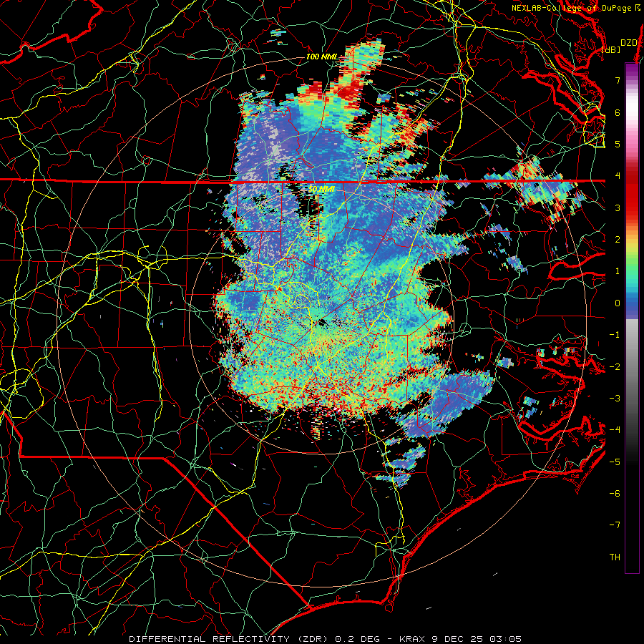Screen dimensions: 644x644
Task: Click the -5 value on the color scale
Action: click(x=615, y=462)
